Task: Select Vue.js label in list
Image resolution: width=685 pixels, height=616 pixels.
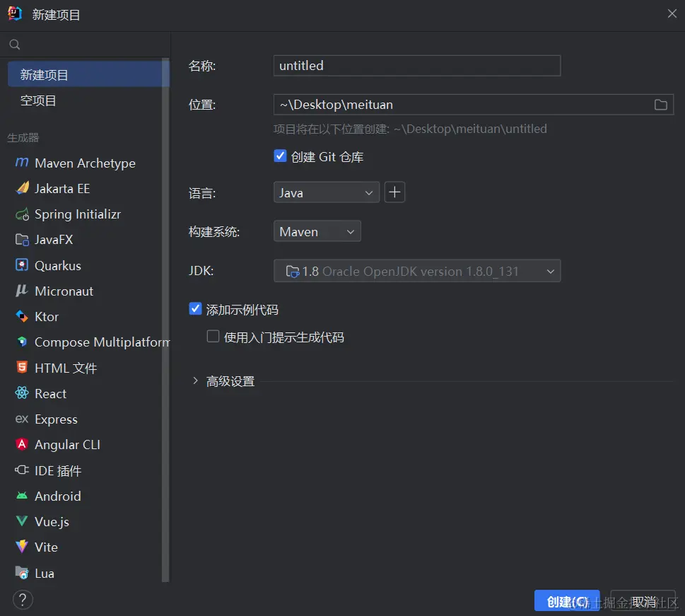Action: click(52, 521)
